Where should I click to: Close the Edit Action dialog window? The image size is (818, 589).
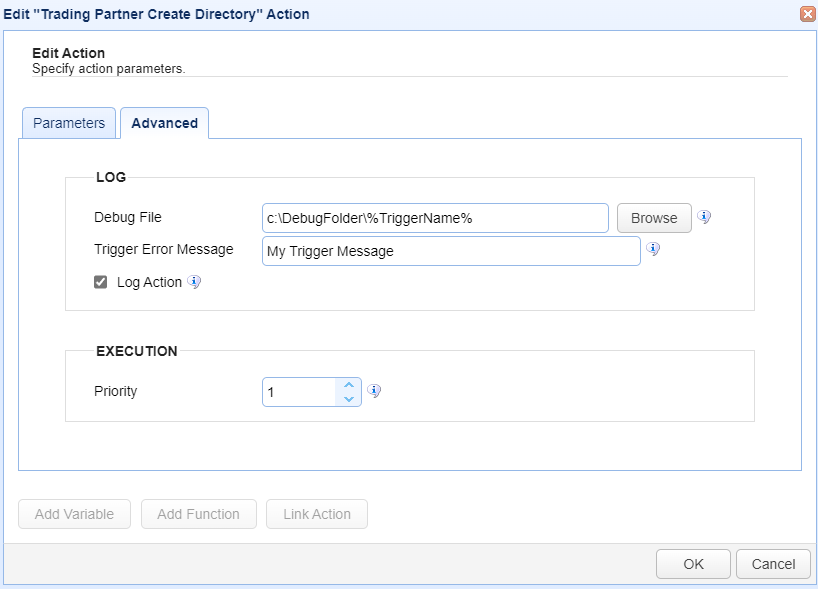click(x=807, y=14)
